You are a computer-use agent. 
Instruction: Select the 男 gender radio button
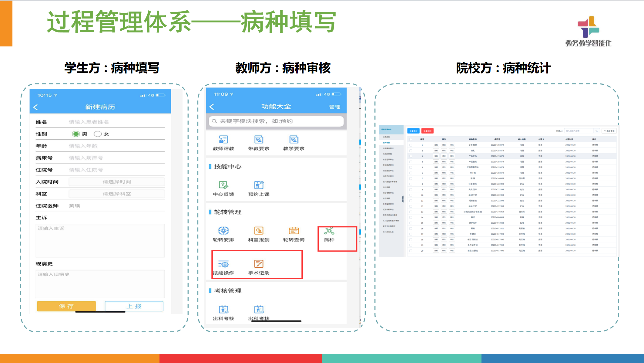[x=76, y=134]
